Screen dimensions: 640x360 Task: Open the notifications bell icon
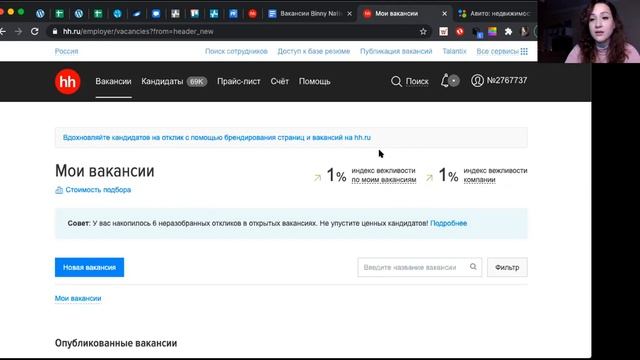[x=445, y=81]
